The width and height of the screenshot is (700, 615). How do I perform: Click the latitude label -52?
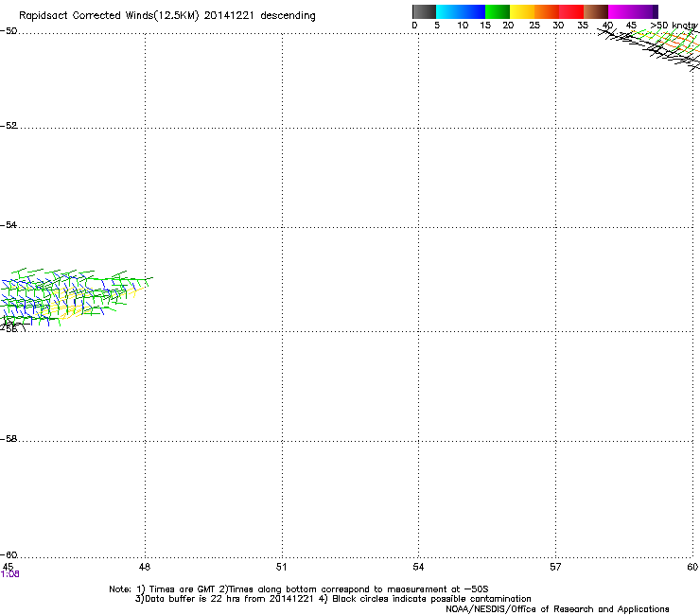pos(9,126)
